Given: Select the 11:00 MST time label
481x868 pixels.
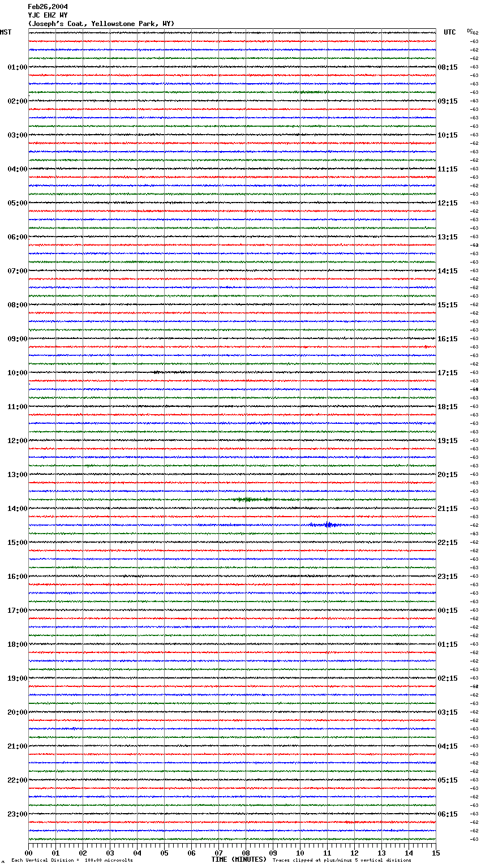Looking at the screenshot, I should [18, 407].
